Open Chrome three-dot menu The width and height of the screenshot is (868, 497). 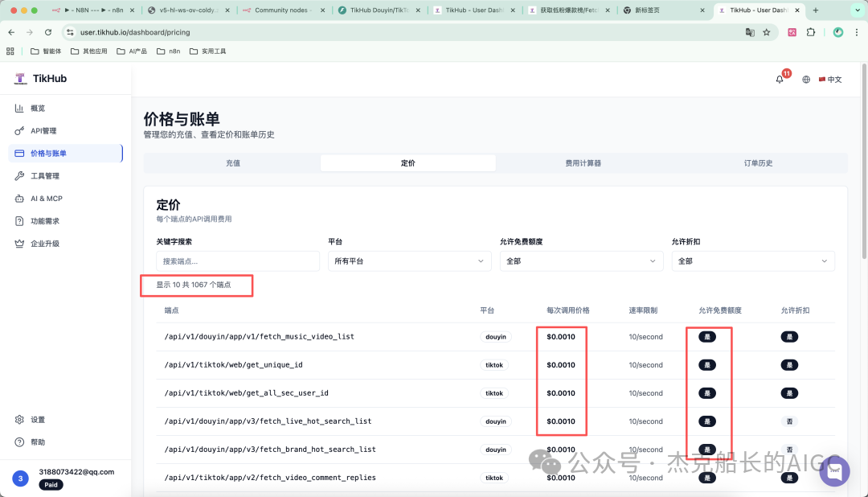tap(857, 32)
